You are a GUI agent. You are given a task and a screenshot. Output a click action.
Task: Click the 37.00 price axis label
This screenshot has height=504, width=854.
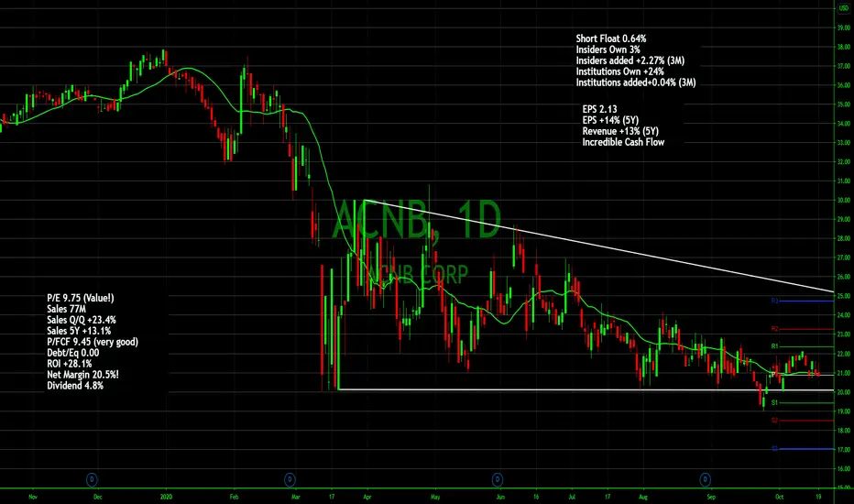pyautogui.click(x=844, y=66)
